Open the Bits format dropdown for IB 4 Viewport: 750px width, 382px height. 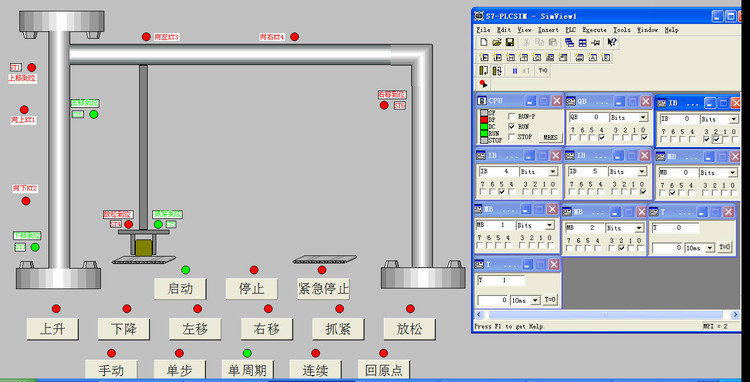click(x=553, y=171)
